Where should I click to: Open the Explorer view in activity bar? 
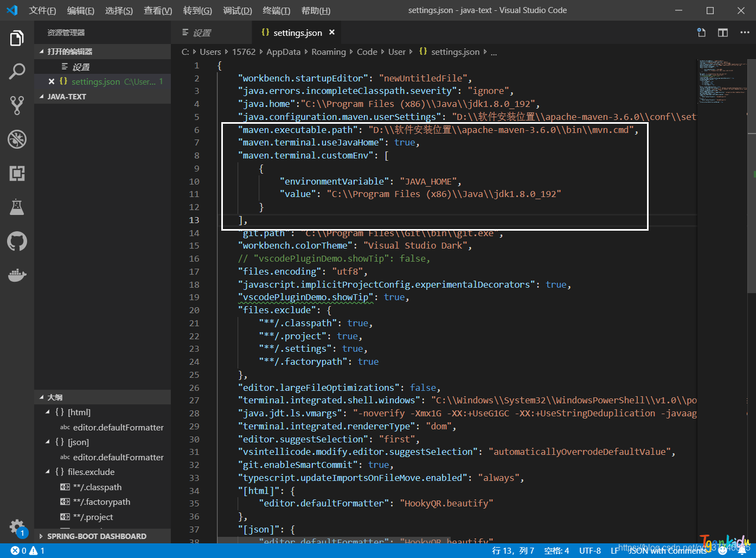click(x=17, y=39)
